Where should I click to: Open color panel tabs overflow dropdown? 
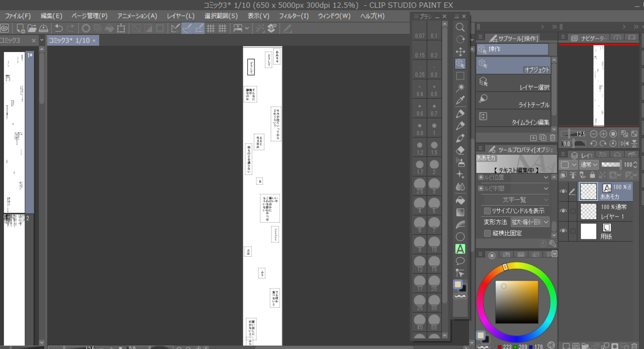554,255
